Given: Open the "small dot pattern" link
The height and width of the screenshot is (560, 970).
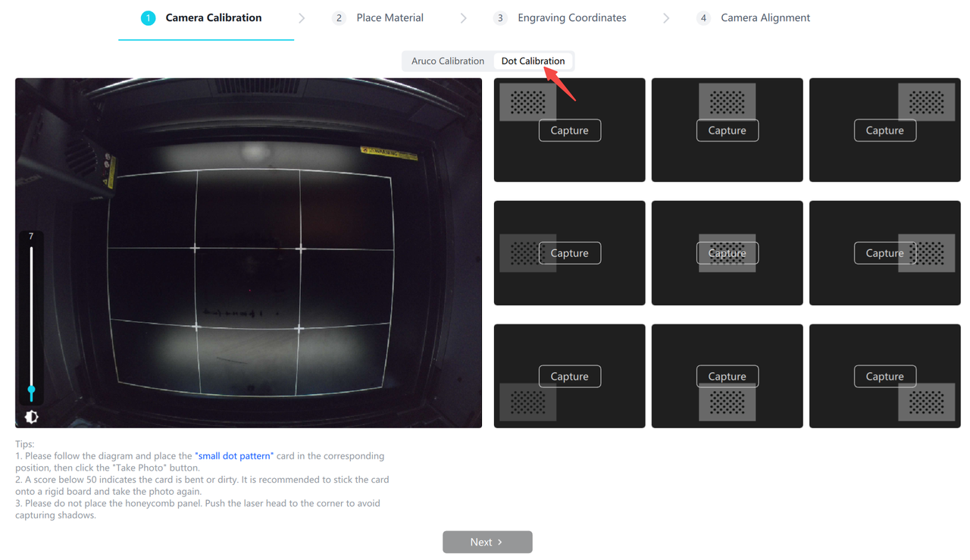Looking at the screenshot, I should pyautogui.click(x=234, y=456).
